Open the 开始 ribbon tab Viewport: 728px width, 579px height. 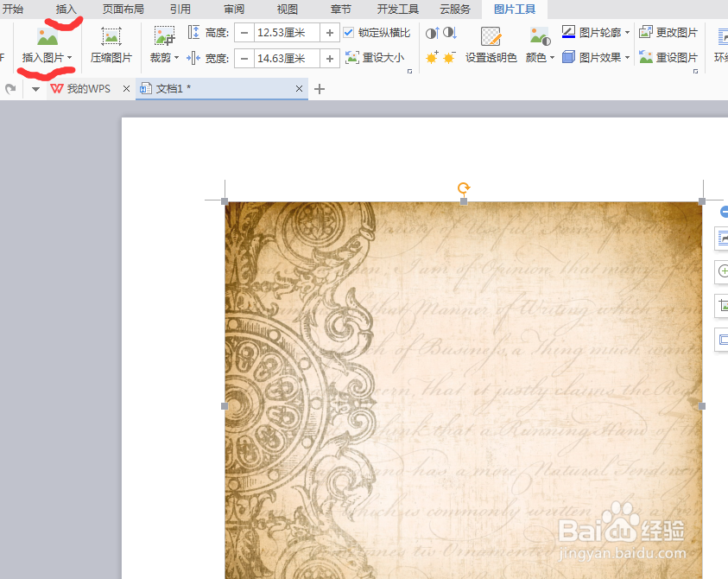pos(13,9)
